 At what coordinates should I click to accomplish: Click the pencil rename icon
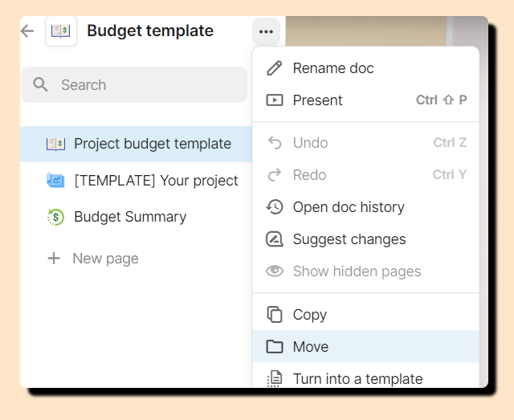(275, 68)
